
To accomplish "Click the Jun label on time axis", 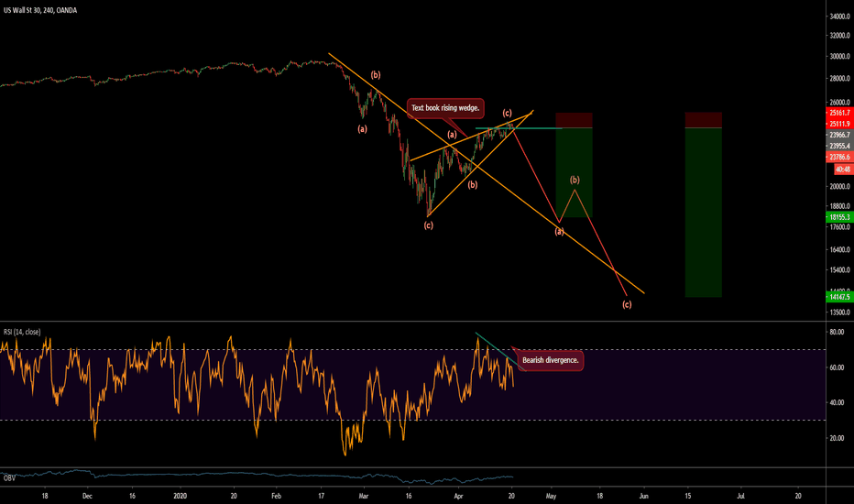I will 644,496.
